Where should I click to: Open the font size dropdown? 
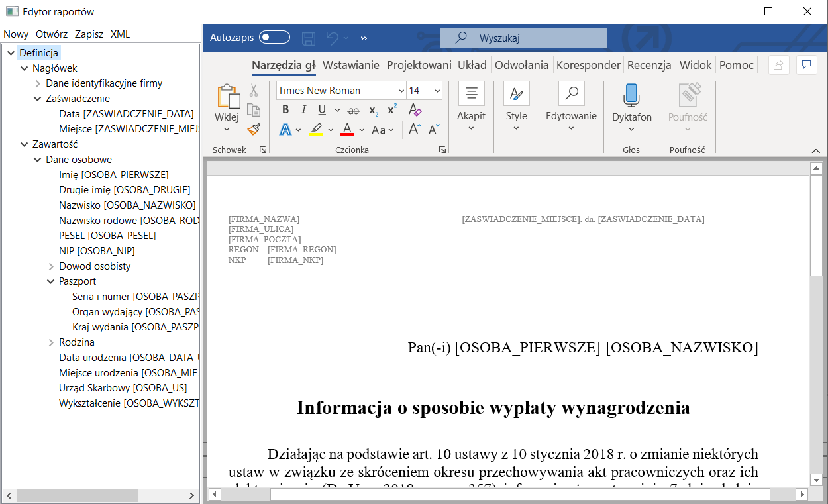tap(437, 91)
